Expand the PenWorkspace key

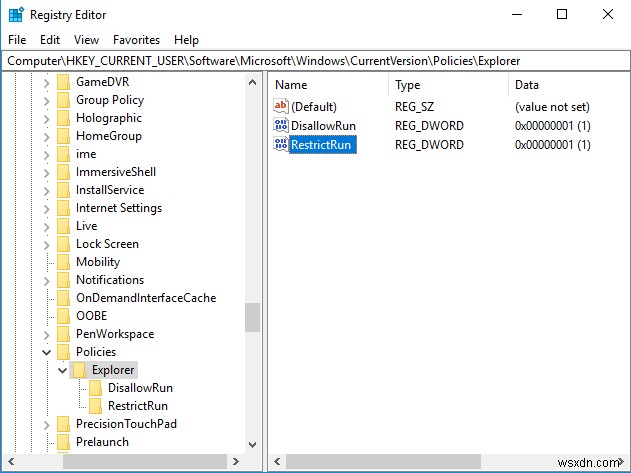(47, 335)
